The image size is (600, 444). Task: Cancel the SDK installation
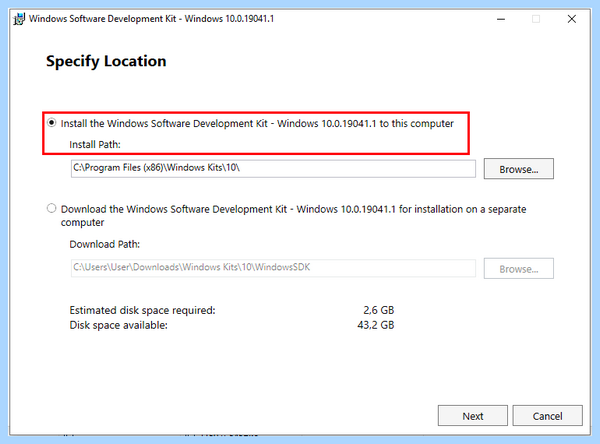548,416
